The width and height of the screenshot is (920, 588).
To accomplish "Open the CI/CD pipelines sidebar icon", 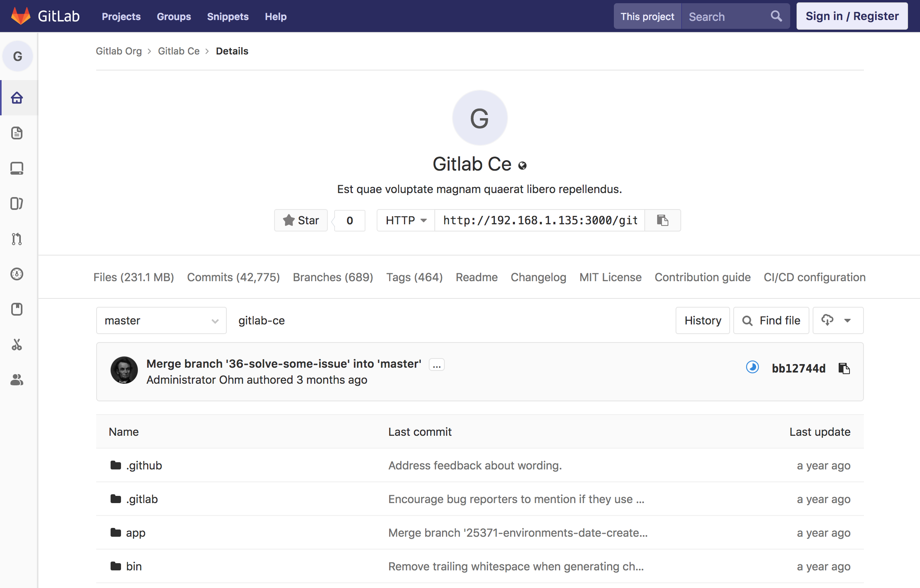I will (17, 274).
